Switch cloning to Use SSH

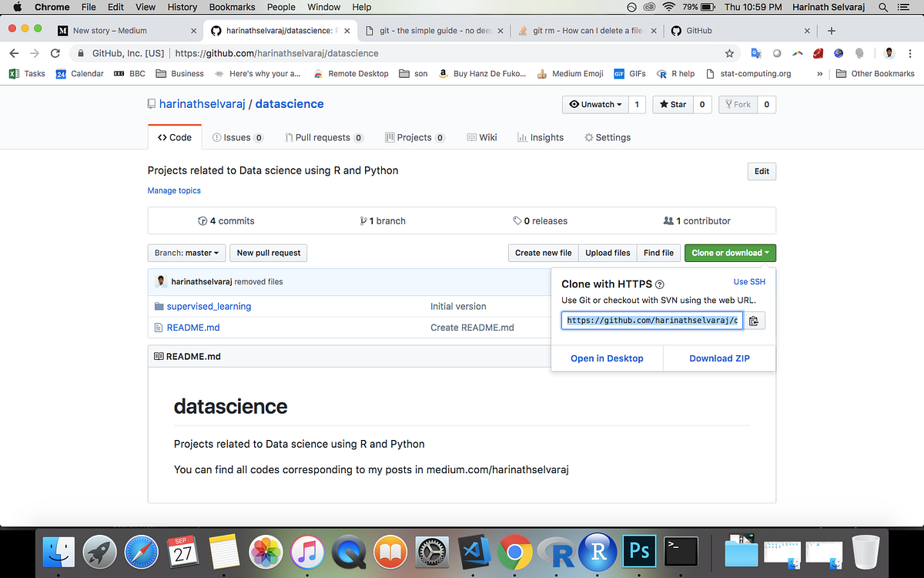pyautogui.click(x=748, y=281)
